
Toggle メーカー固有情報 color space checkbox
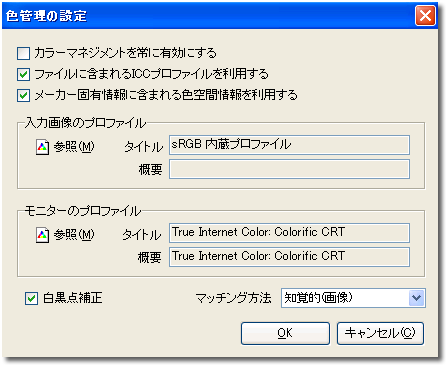(x=23, y=95)
